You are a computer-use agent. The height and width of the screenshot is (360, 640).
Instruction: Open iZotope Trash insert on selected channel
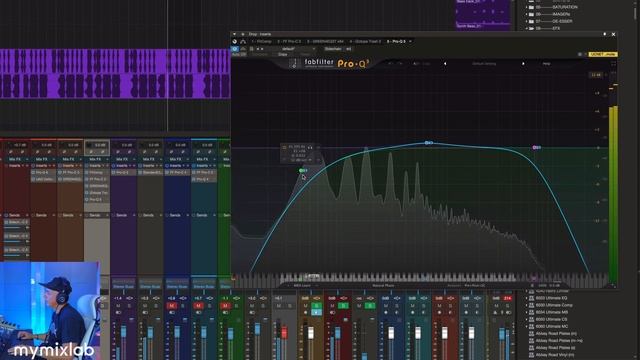97,193
